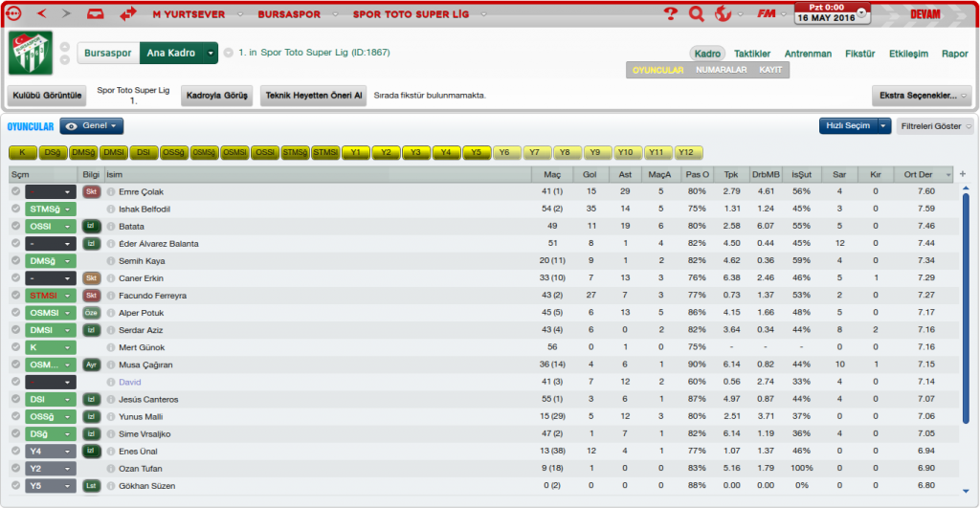Open search with the magnifier icon

pos(696,13)
